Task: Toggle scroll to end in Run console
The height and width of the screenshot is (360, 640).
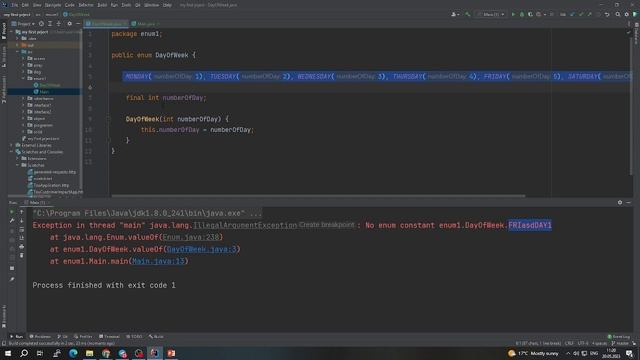Action: pyautogui.click(x=22, y=238)
